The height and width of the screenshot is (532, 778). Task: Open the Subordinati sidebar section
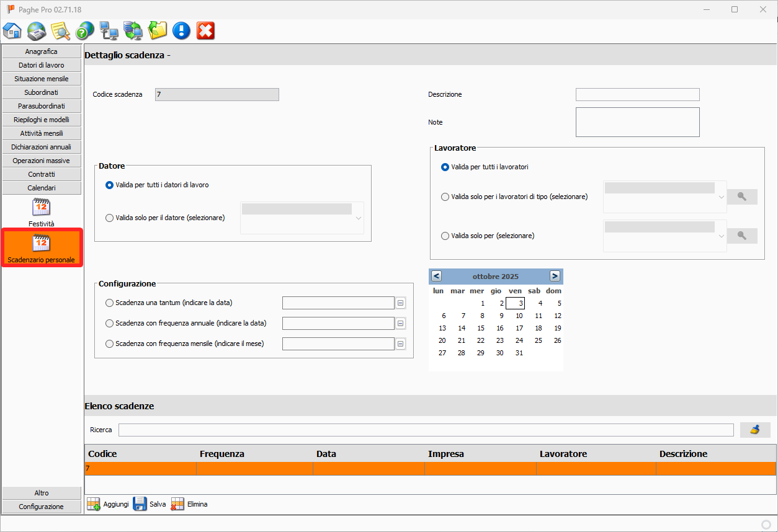click(x=42, y=92)
